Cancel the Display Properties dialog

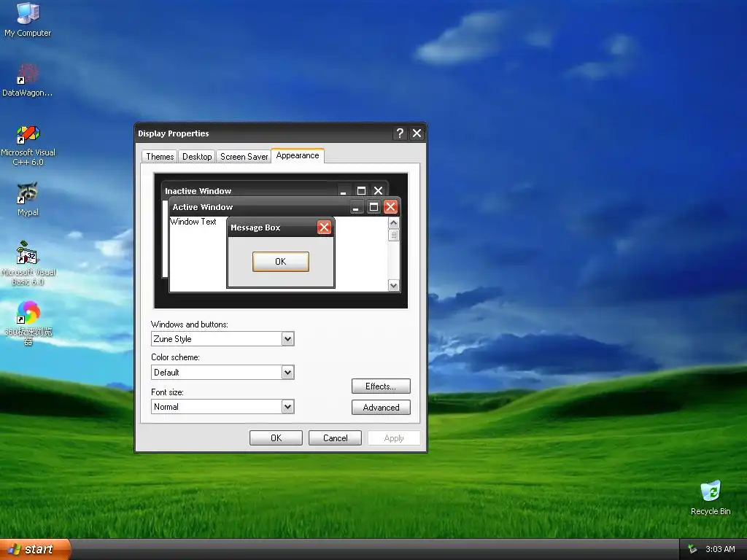point(335,438)
